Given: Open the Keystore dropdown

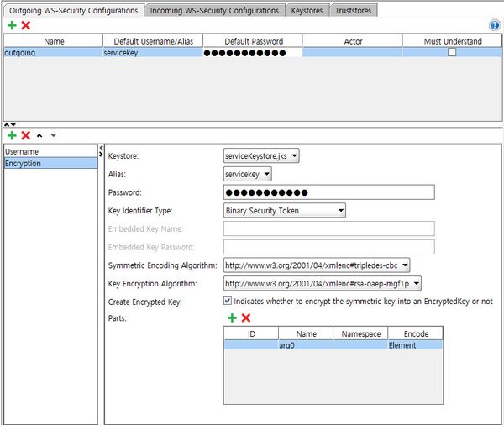Looking at the screenshot, I should 261,156.
